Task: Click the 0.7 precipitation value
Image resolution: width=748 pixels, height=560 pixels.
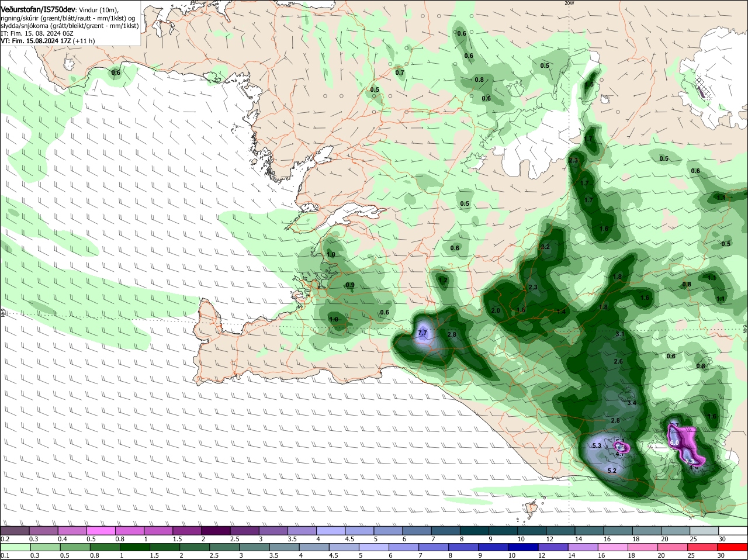Action: tap(400, 73)
